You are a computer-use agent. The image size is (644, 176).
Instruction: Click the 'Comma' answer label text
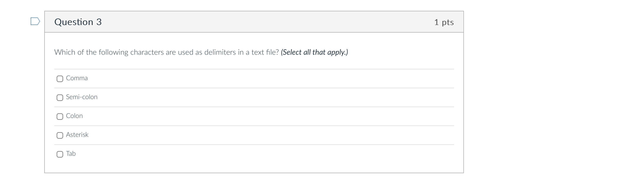[x=77, y=78]
